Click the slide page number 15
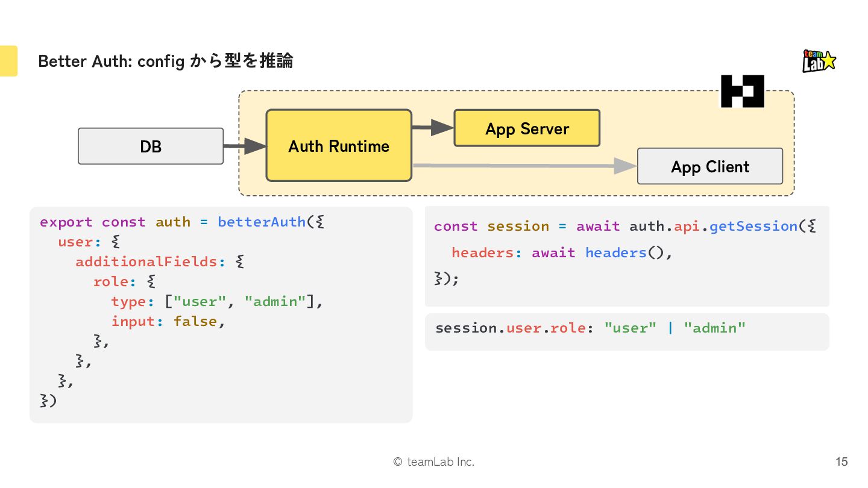 point(841,462)
